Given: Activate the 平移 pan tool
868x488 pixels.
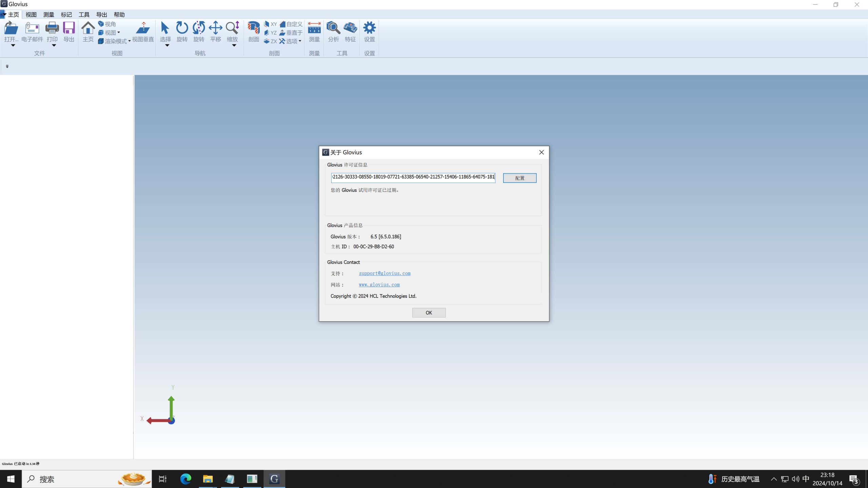Looking at the screenshot, I should [215, 28].
